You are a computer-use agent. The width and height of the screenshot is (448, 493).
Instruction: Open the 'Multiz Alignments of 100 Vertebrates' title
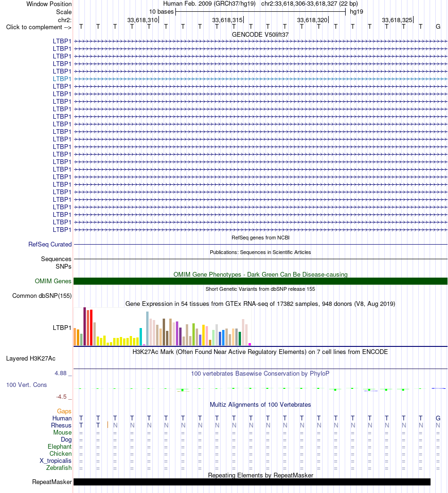coord(260,405)
